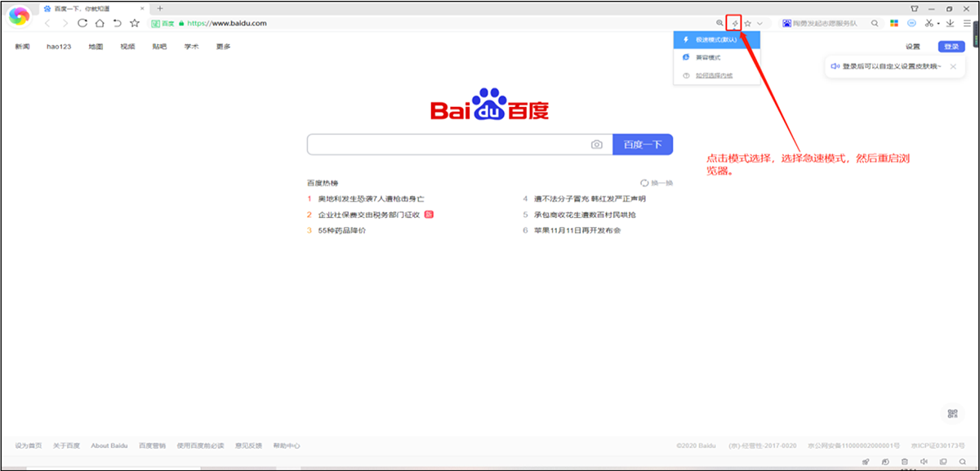Click the skin shirt icon in title bar
This screenshot has height=471, width=980.
coord(915,8)
